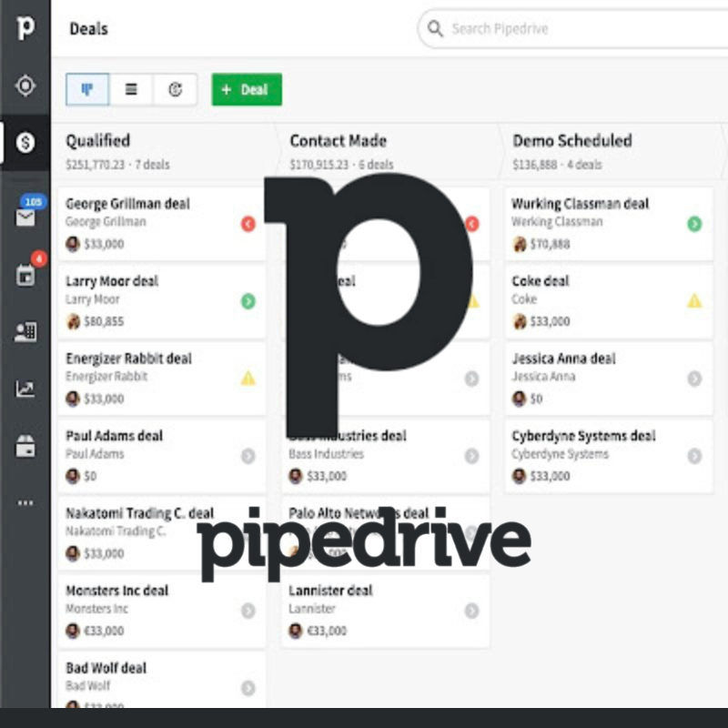Click the green activity arrow on Larry Moor deal
The height and width of the screenshot is (728, 728).
coord(248,301)
